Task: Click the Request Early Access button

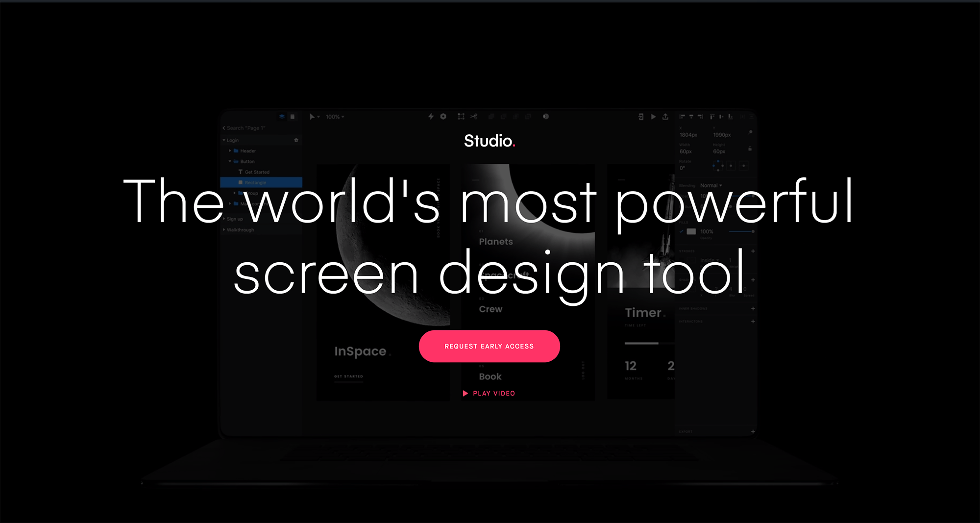Action: (x=489, y=346)
